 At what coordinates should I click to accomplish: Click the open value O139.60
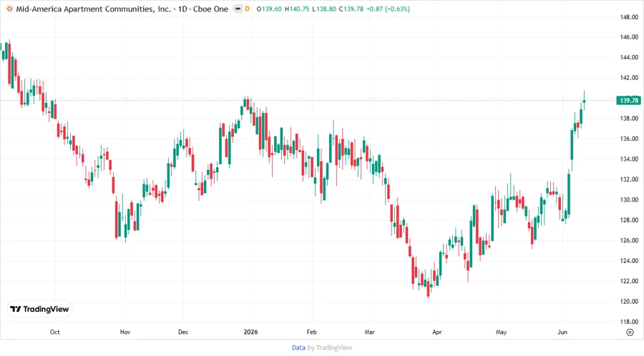(x=269, y=9)
